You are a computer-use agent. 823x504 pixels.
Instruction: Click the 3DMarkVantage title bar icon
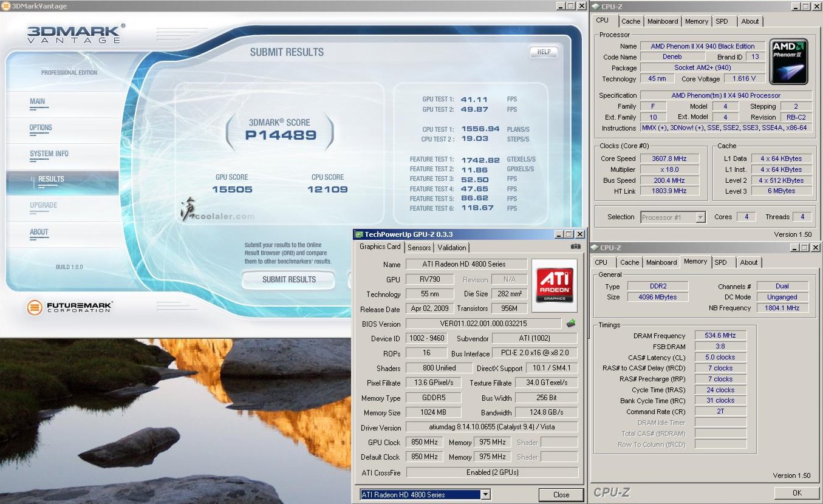tap(5, 6)
